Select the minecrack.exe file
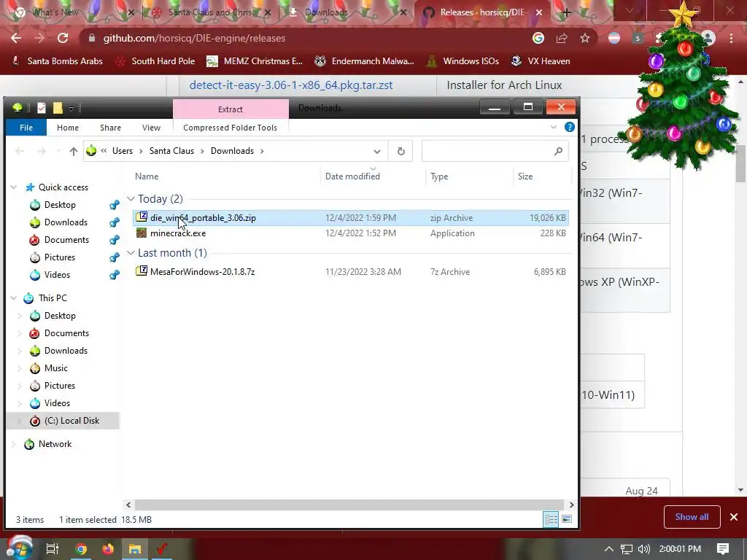 [x=350, y=233]
